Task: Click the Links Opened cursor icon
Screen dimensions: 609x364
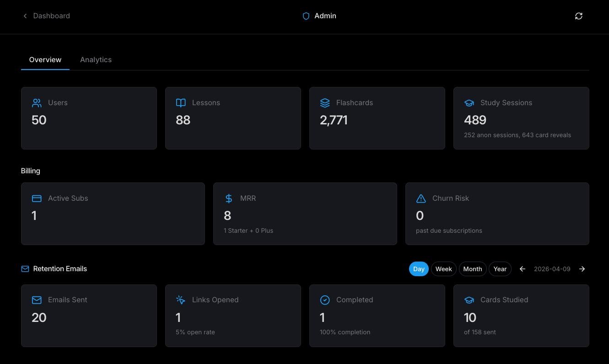Action: pos(181,300)
